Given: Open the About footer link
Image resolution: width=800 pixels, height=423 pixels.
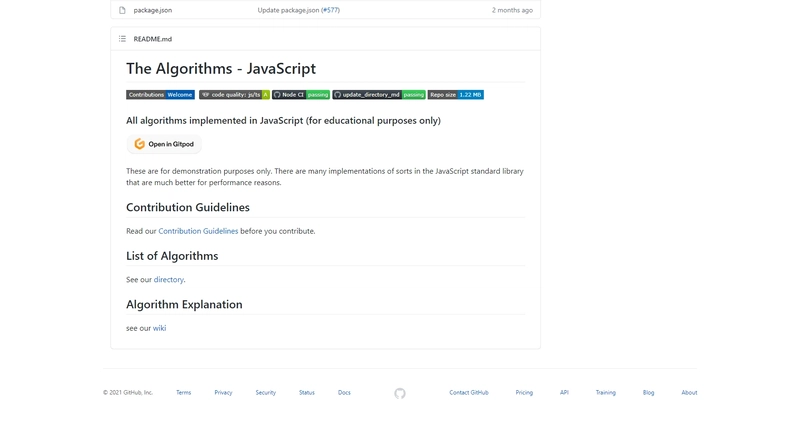Looking at the screenshot, I should pyautogui.click(x=689, y=393).
